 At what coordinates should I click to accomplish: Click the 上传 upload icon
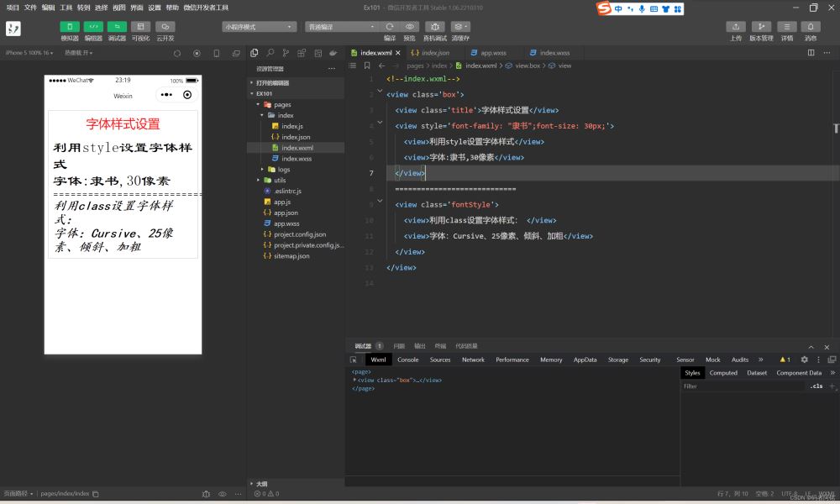(736, 27)
